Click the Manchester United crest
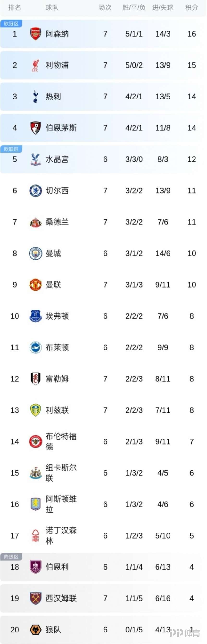 pos(36,285)
